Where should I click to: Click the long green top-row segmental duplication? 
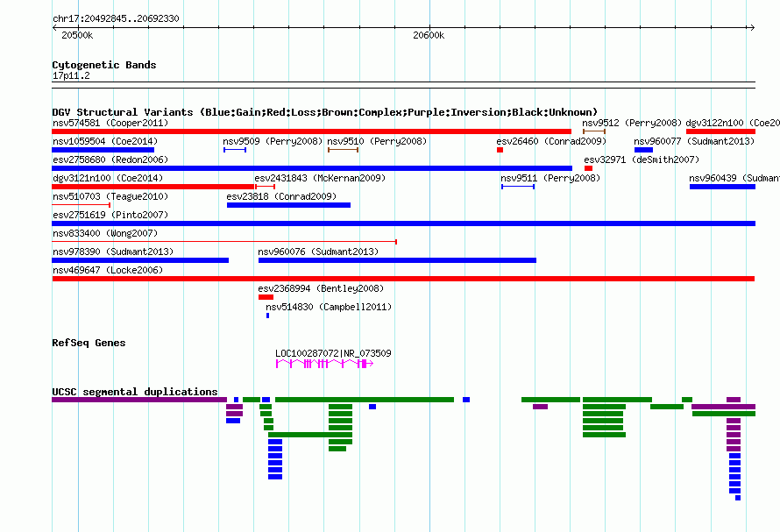pyautogui.click(x=365, y=400)
